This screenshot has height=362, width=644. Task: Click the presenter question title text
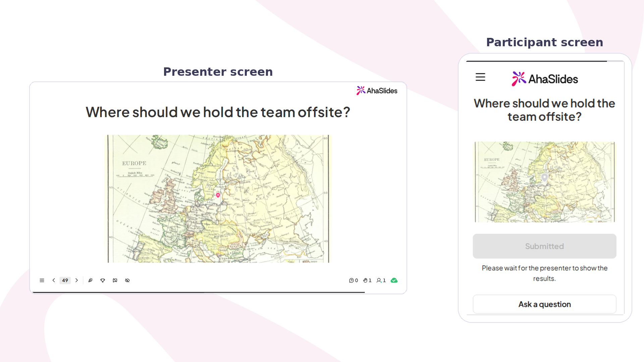218,112
